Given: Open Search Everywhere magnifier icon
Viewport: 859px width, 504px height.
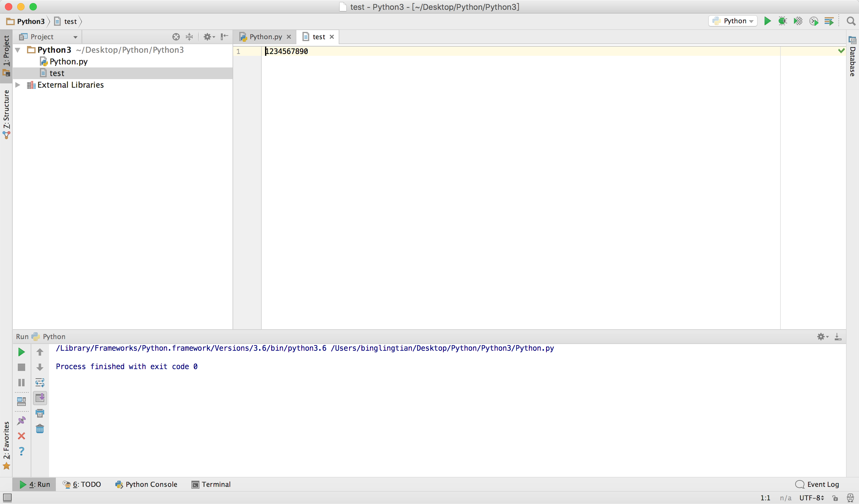Looking at the screenshot, I should (x=851, y=21).
